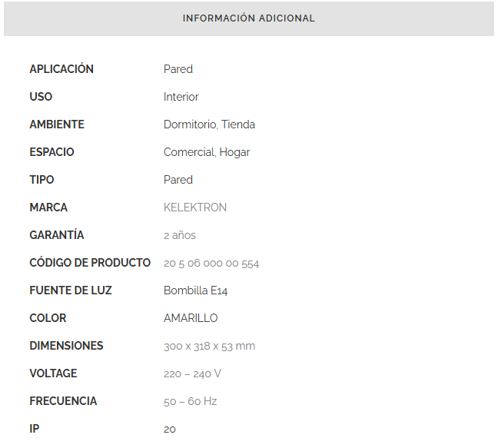Click the product code 20 5 06 000 00 554

click(211, 264)
